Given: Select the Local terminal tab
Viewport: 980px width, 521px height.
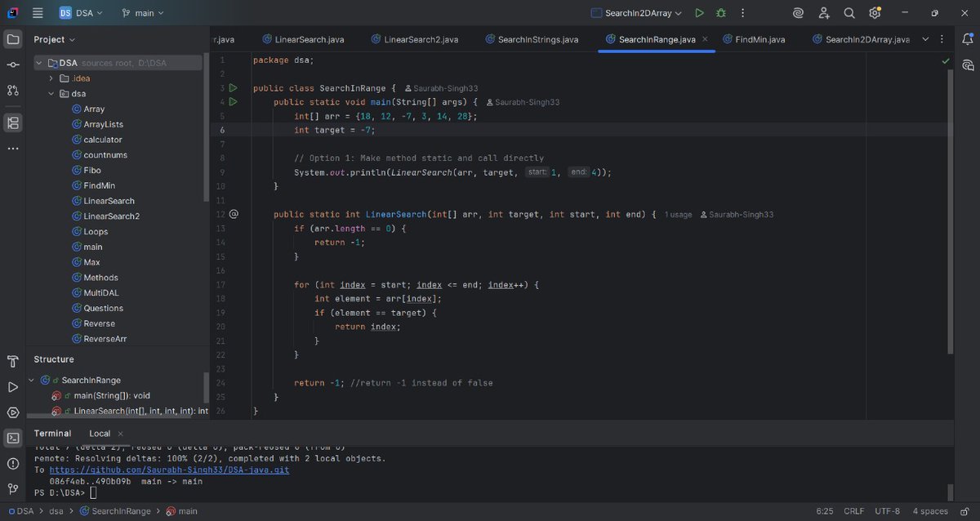Looking at the screenshot, I should point(100,434).
